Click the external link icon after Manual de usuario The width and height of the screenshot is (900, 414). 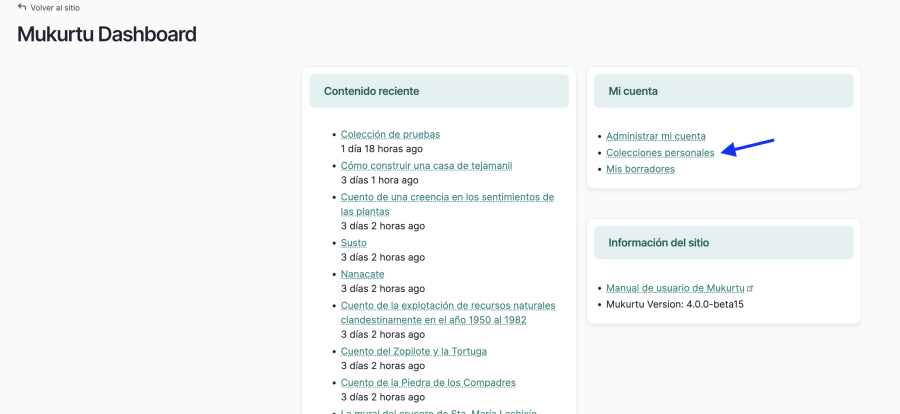(750, 288)
